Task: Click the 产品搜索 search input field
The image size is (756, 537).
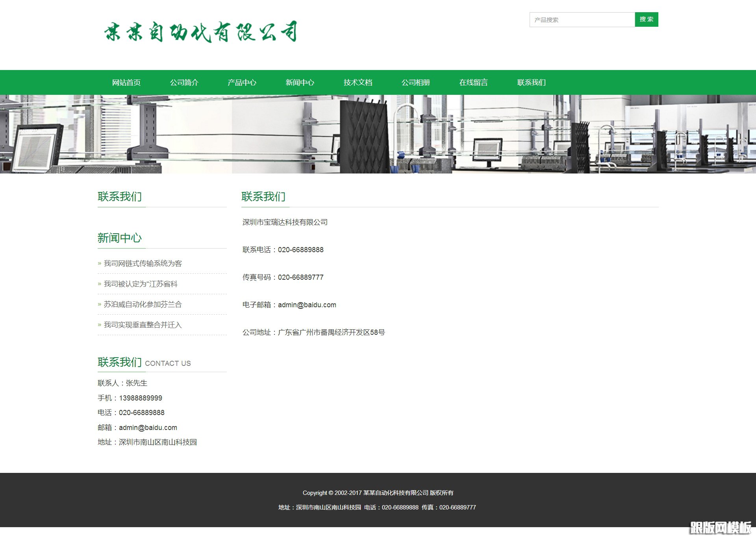Action: click(x=582, y=20)
